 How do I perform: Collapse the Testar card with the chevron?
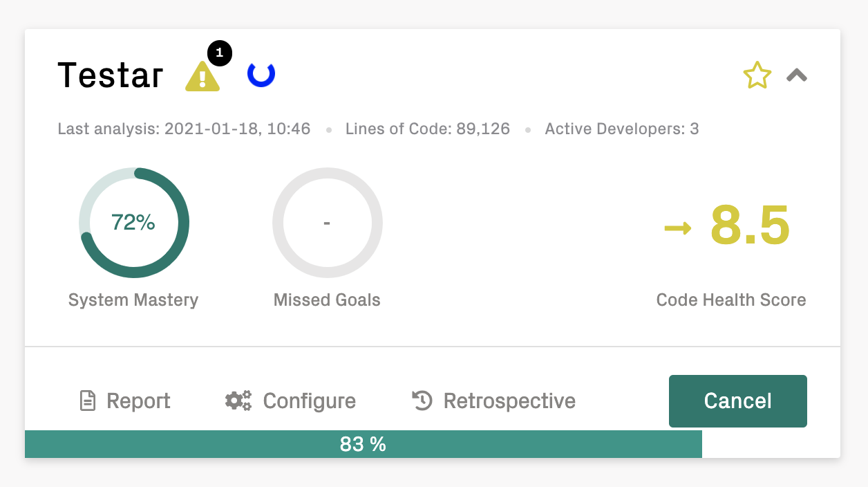796,75
